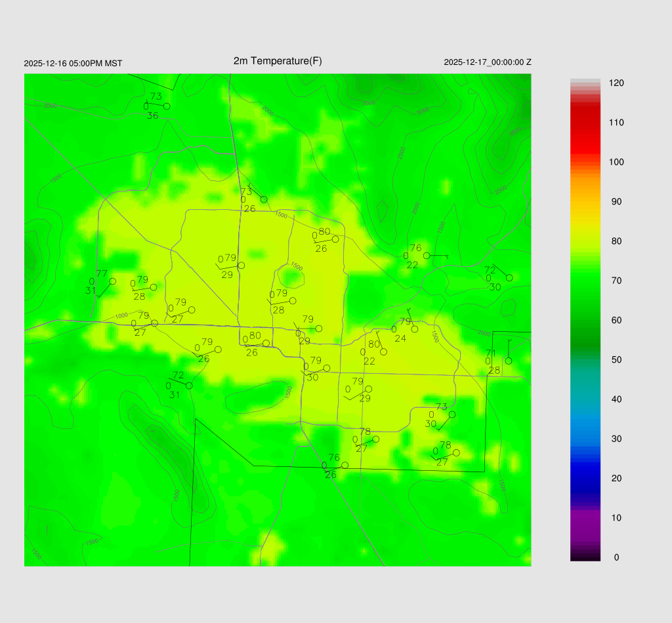Click the 2m Temperature(F) chart title
The image size is (672, 623).
(278, 61)
